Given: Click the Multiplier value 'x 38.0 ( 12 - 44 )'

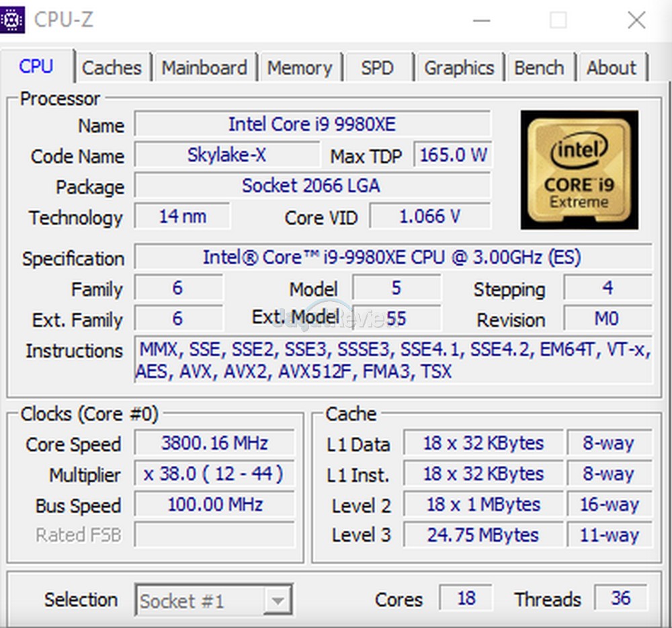Looking at the screenshot, I should [x=215, y=473].
